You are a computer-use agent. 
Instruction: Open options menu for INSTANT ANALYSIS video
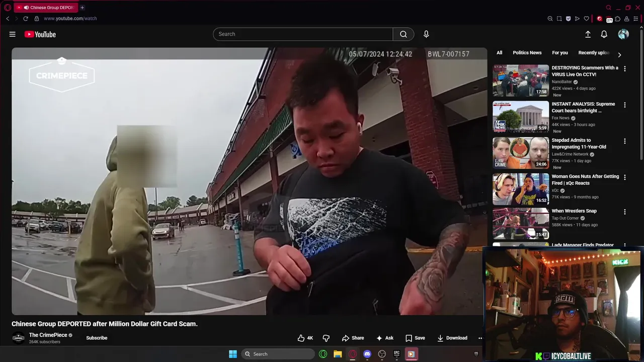625,105
